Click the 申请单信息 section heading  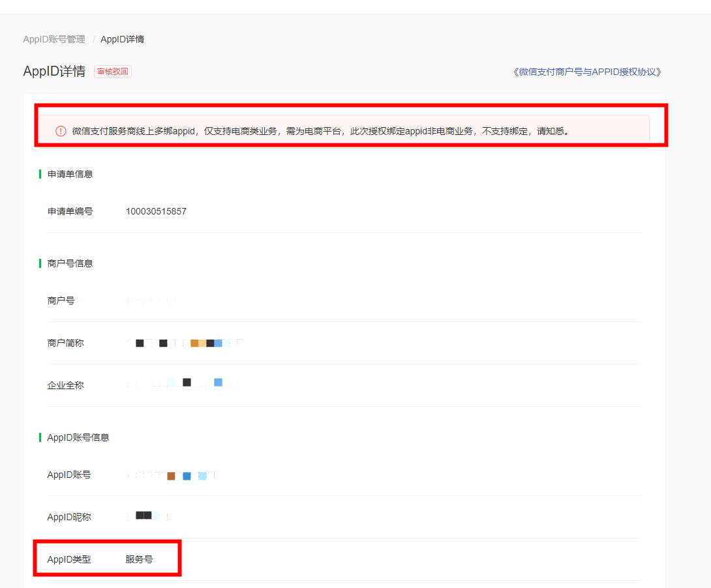[x=70, y=175]
